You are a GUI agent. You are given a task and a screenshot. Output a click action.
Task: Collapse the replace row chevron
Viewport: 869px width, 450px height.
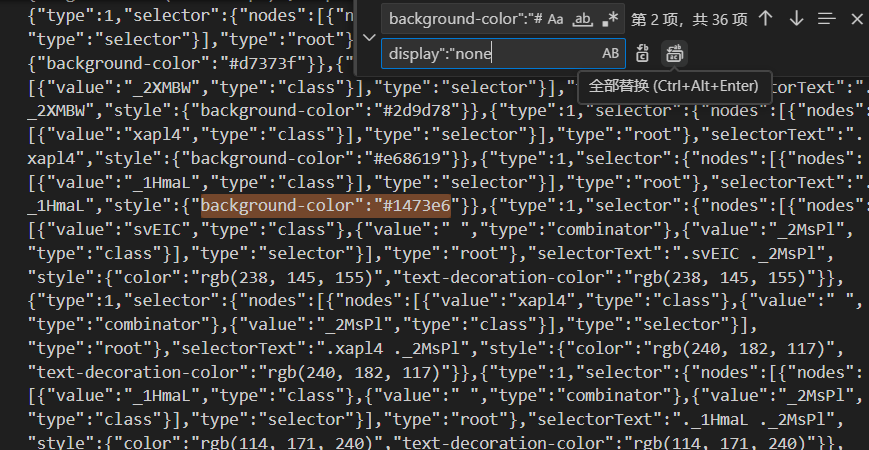pyautogui.click(x=367, y=36)
